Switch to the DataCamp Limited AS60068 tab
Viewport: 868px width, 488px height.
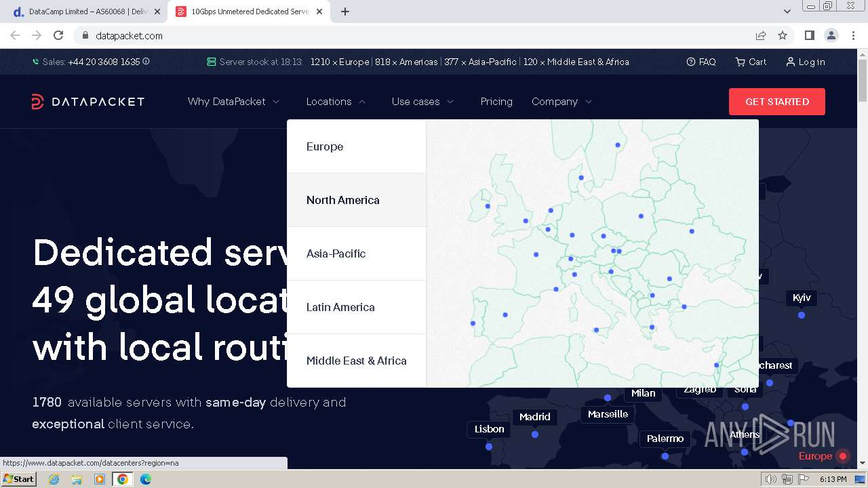(86, 12)
